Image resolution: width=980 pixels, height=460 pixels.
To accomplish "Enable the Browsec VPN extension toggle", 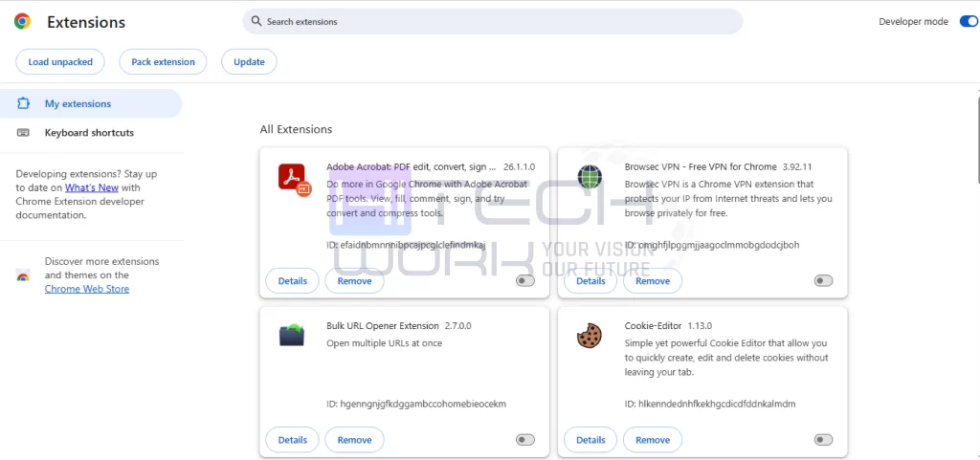I will 823,281.
